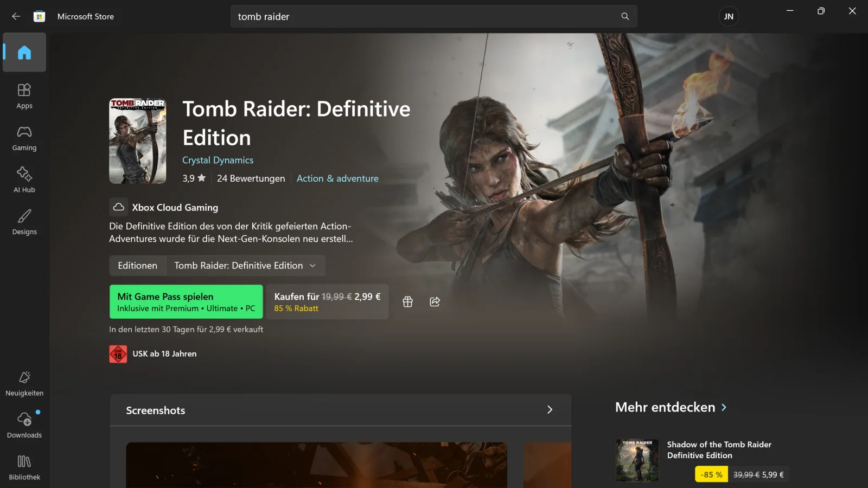Open the first screenshot preview image
The height and width of the screenshot is (488, 868).
(x=317, y=465)
